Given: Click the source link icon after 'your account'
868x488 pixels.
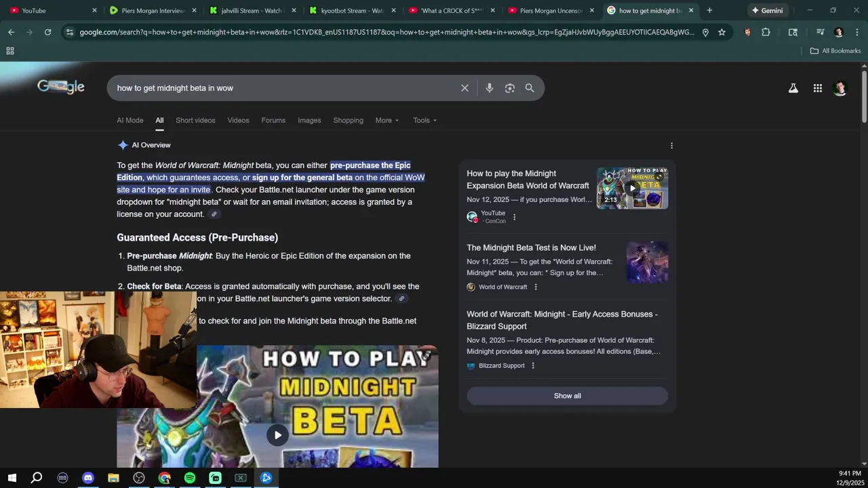Looking at the screenshot, I should (x=214, y=214).
